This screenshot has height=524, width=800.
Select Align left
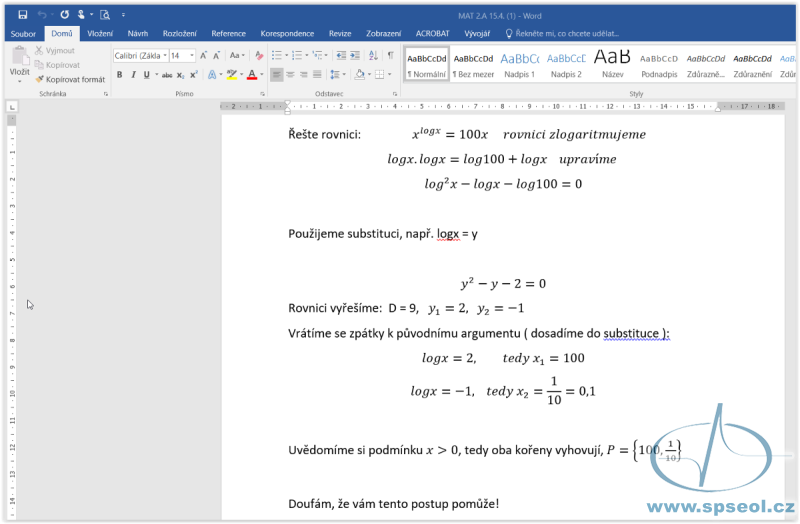point(277,74)
